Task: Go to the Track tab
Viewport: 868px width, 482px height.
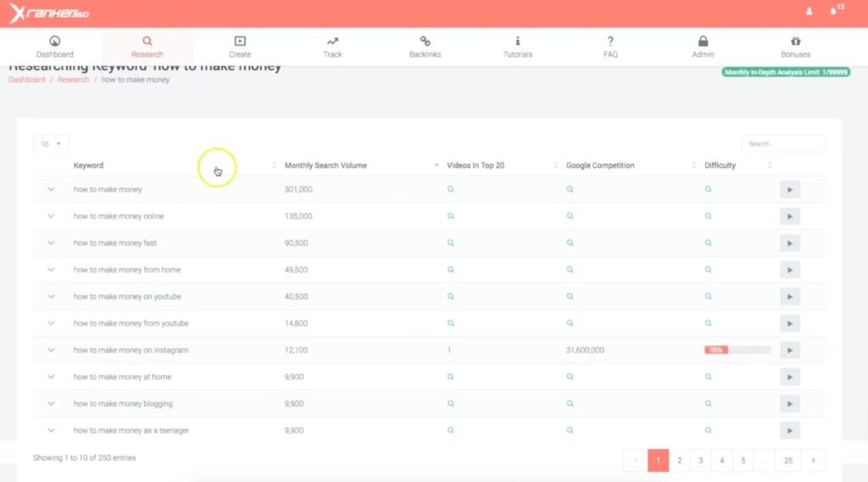Action: 332,47
